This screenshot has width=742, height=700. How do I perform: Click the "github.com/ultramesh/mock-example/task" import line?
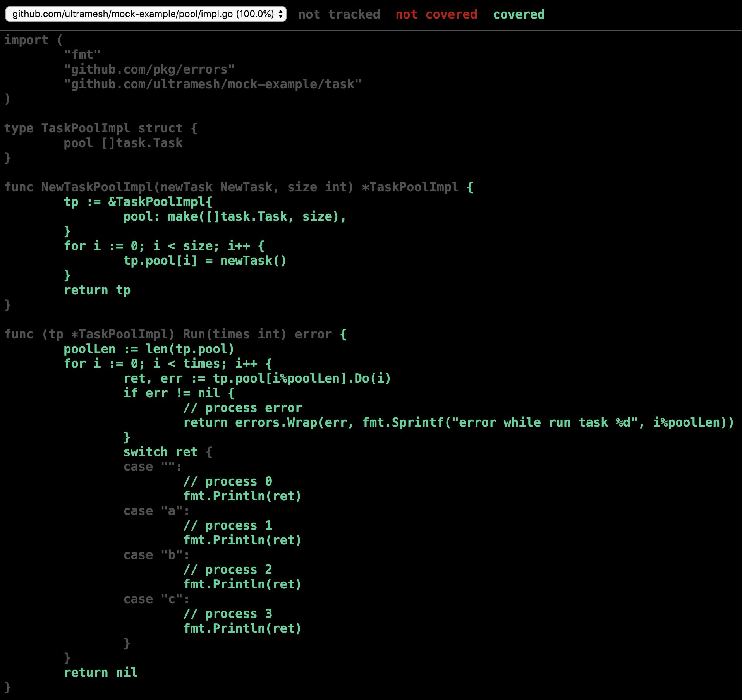pyautogui.click(x=212, y=84)
